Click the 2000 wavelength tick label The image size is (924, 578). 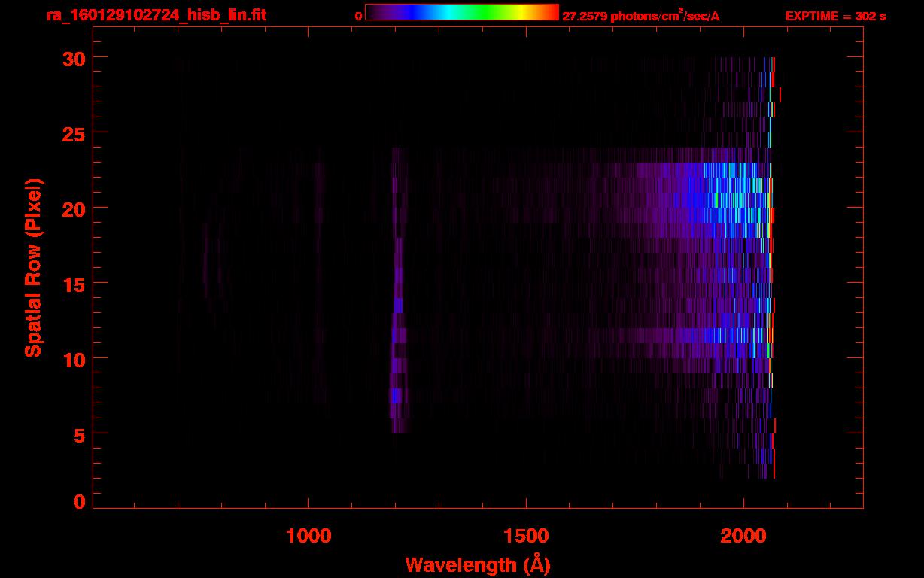743,536
